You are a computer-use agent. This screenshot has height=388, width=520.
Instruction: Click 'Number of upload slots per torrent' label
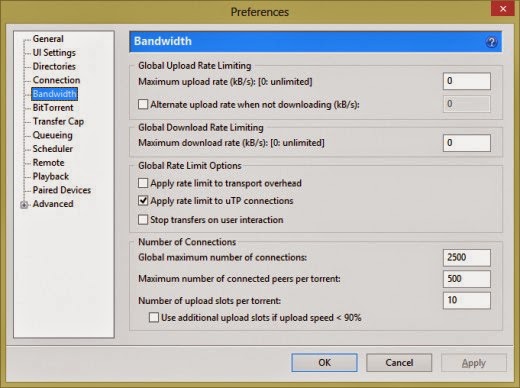209,301
